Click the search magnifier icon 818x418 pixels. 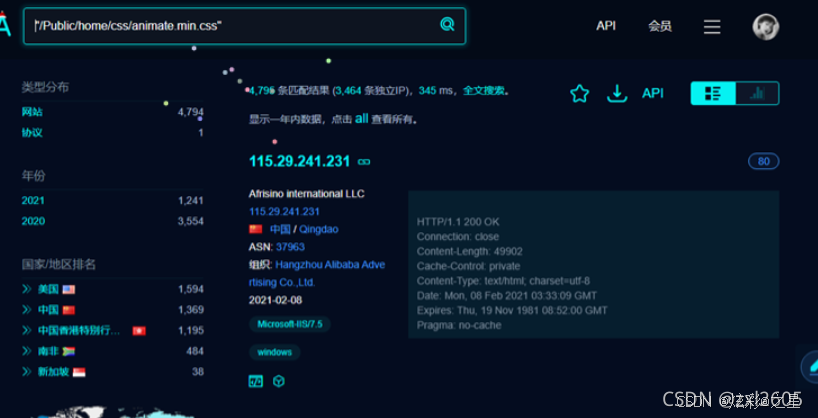point(447,24)
